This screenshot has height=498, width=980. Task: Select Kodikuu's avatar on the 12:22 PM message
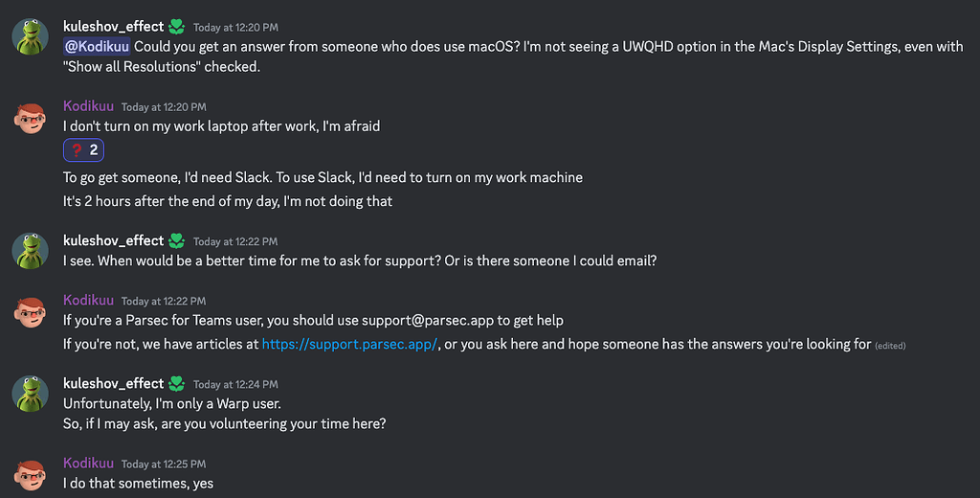[30, 310]
